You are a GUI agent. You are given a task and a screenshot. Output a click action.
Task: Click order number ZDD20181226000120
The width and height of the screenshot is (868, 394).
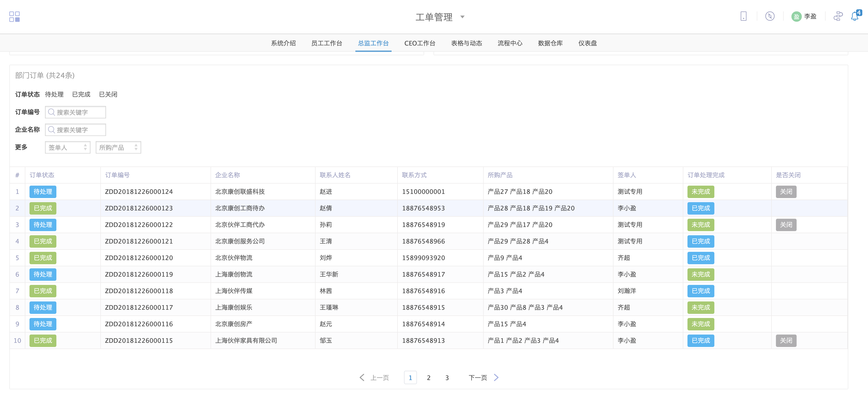click(139, 258)
